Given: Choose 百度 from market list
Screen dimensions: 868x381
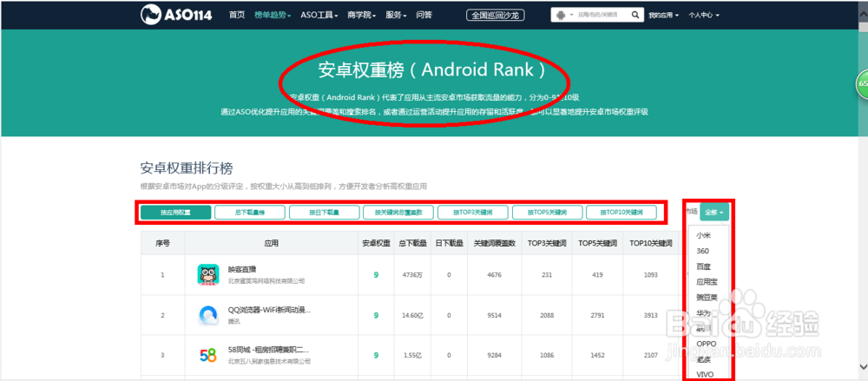Looking at the screenshot, I should (x=704, y=266).
